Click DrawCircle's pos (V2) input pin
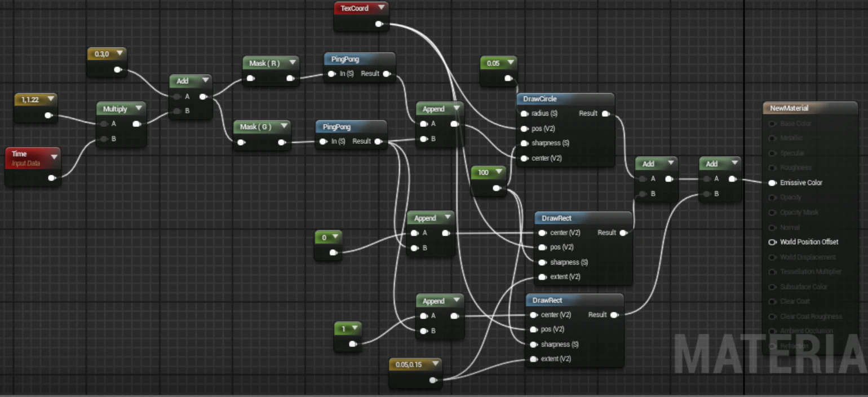868x397 pixels. click(x=525, y=129)
